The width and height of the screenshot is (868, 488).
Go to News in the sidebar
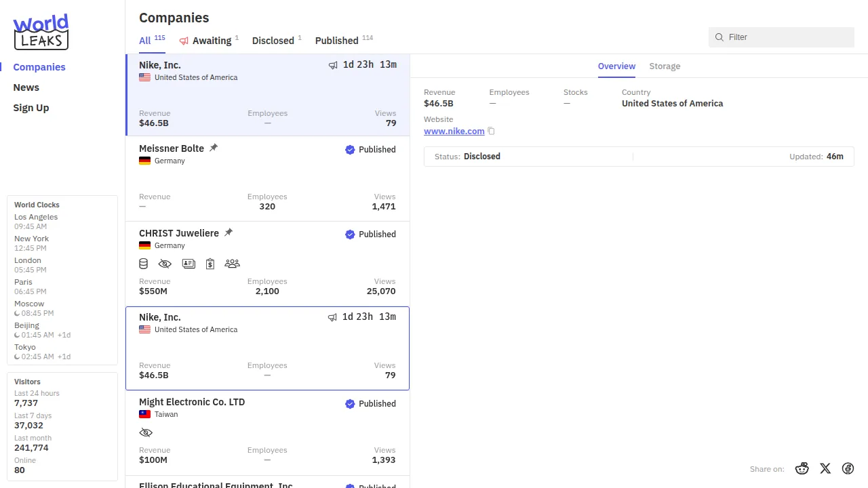coord(26,87)
